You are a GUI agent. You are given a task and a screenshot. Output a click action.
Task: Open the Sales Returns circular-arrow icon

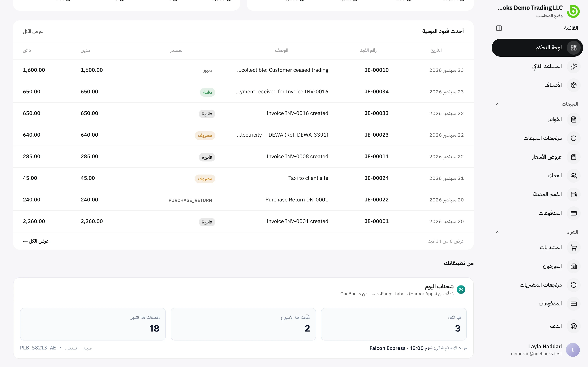coord(574,138)
